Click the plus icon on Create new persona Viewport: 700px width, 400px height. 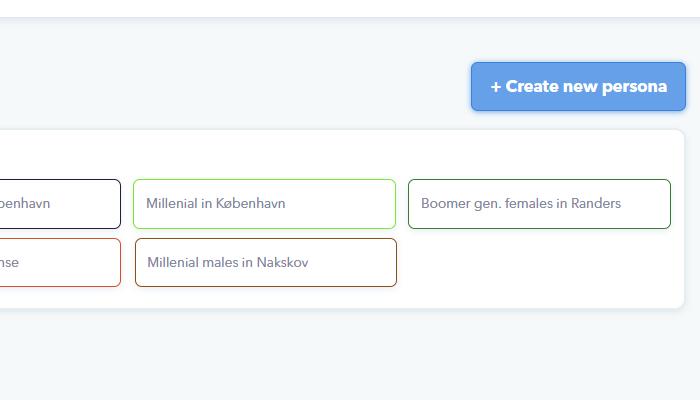click(x=496, y=87)
